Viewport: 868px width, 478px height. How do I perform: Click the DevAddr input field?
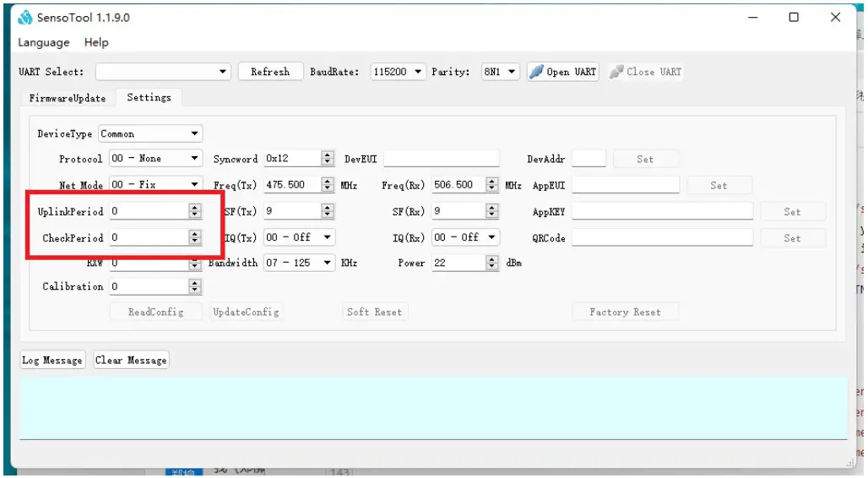[589, 159]
